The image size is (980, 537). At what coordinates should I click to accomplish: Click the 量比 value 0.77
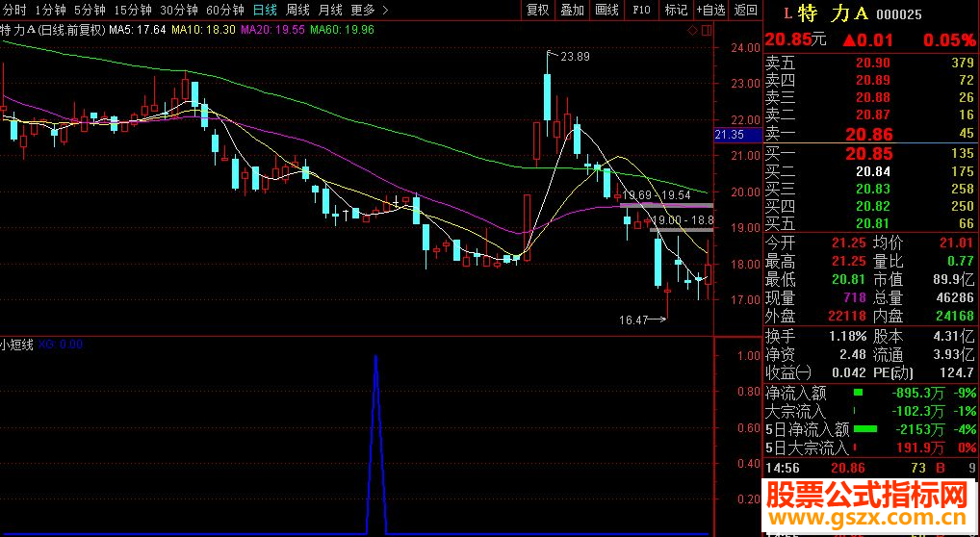(x=961, y=262)
